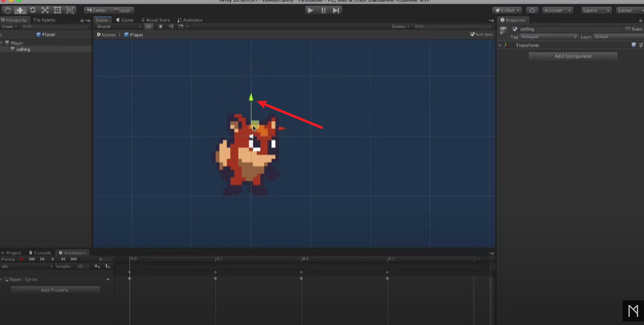Toggle scene audio speaker icon
Viewport: 644px width, 325px height.
[171, 27]
